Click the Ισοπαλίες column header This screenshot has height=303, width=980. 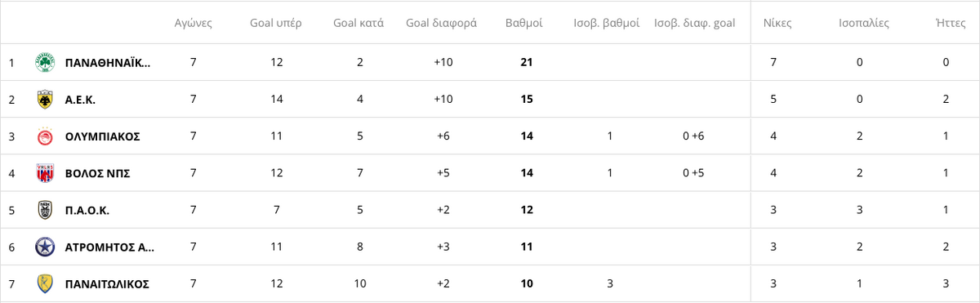tap(860, 23)
